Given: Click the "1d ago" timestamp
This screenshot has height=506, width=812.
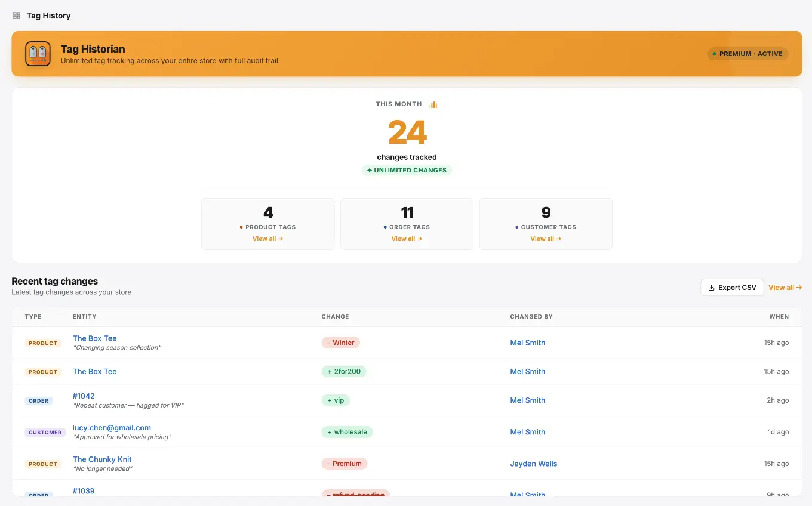Looking at the screenshot, I should tap(779, 432).
